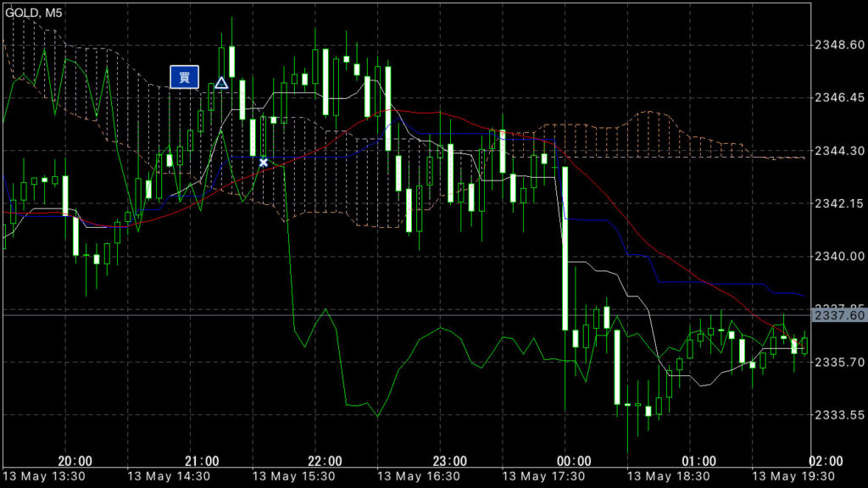Click the blue 買 buy order label
The height and width of the screenshot is (488, 868).
point(184,77)
